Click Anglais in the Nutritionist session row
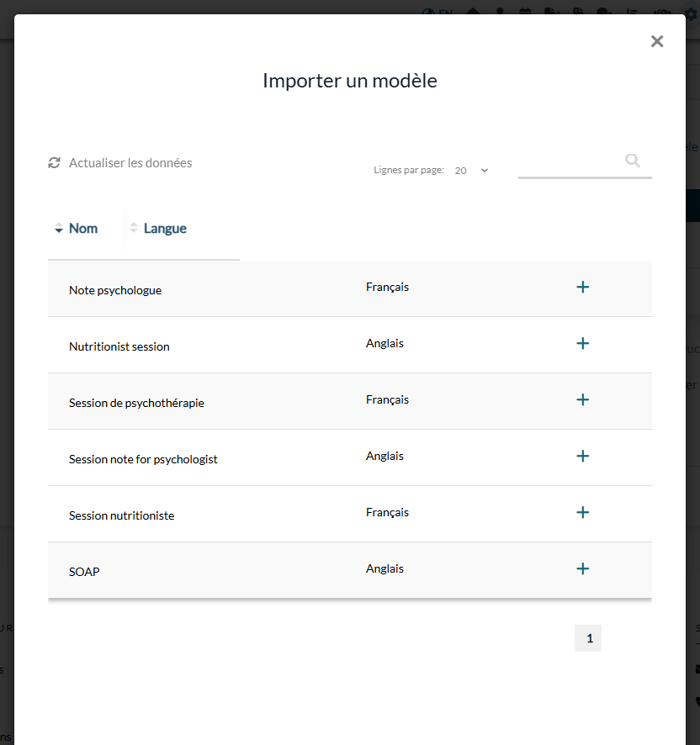This screenshot has height=745, width=700. pos(384,344)
